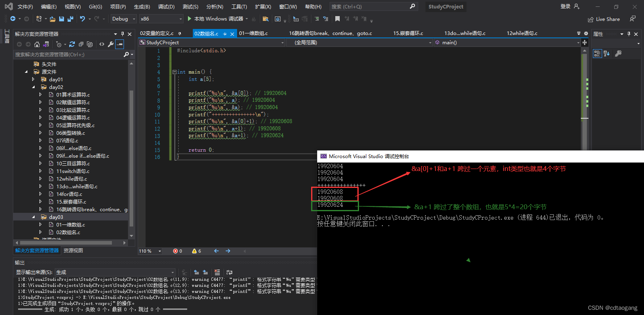Click the top search box 搜索 (Ctrl+Q)
Screen dimensions: 644x315
pos(373,6)
